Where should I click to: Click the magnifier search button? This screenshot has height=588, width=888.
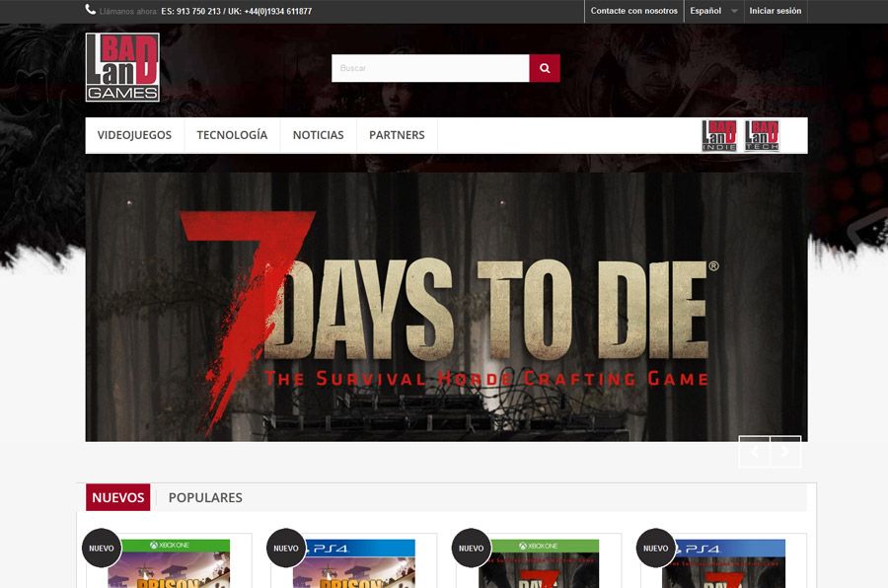click(x=545, y=68)
